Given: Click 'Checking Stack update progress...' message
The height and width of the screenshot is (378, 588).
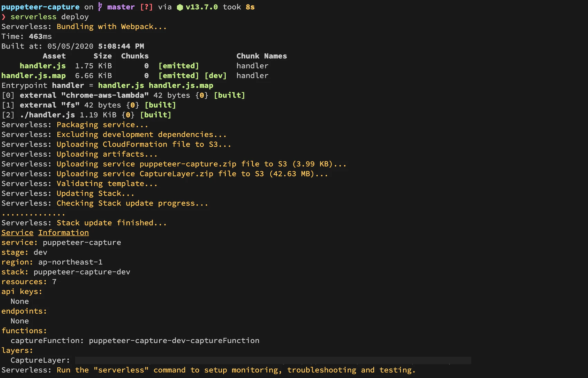Looking at the screenshot, I should point(133,203).
